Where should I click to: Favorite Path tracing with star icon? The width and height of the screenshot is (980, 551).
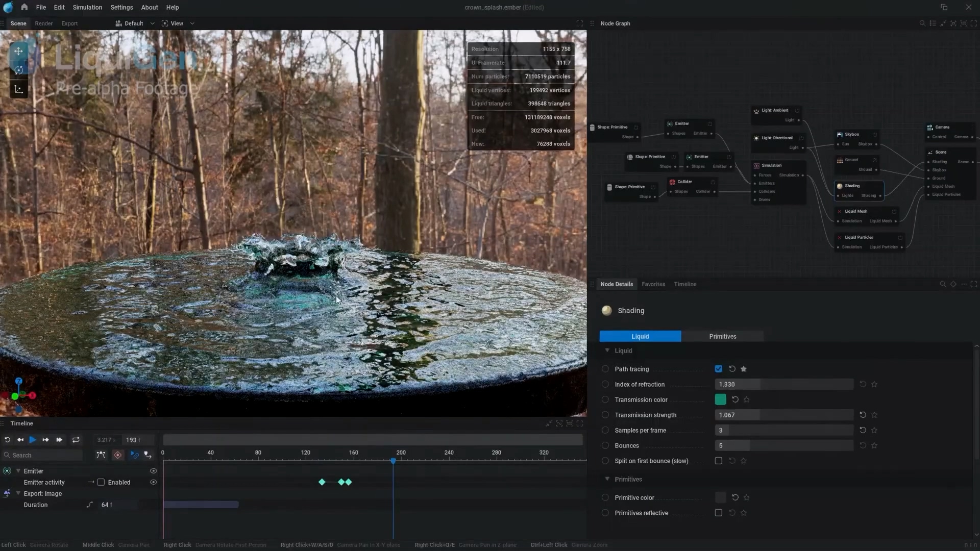pyautogui.click(x=744, y=369)
